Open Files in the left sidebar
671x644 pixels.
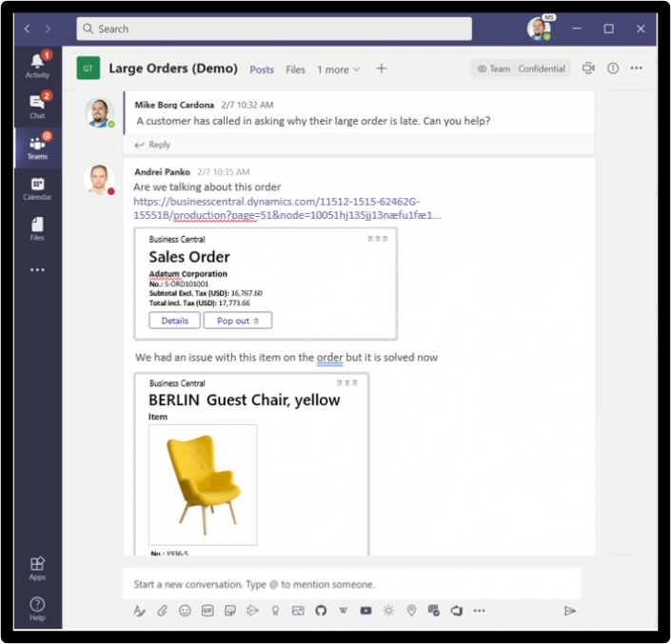pos(37,228)
